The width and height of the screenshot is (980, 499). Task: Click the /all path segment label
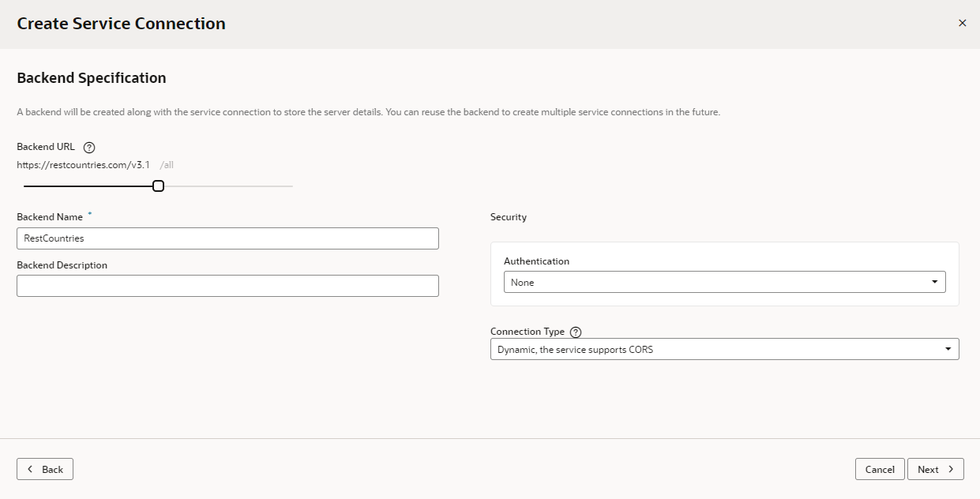(x=166, y=165)
